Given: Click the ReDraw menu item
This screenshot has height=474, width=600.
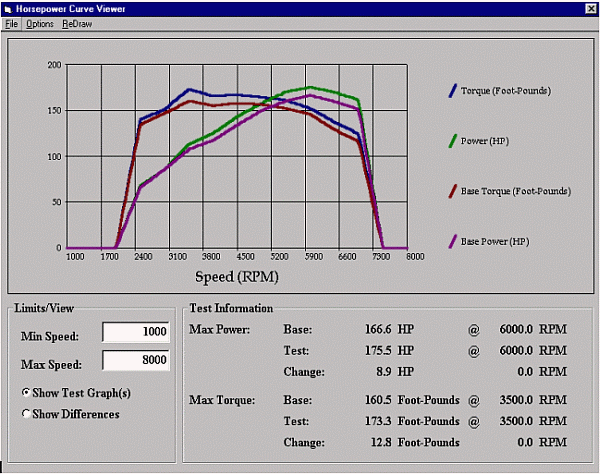Looking at the screenshot, I should click(x=77, y=24).
